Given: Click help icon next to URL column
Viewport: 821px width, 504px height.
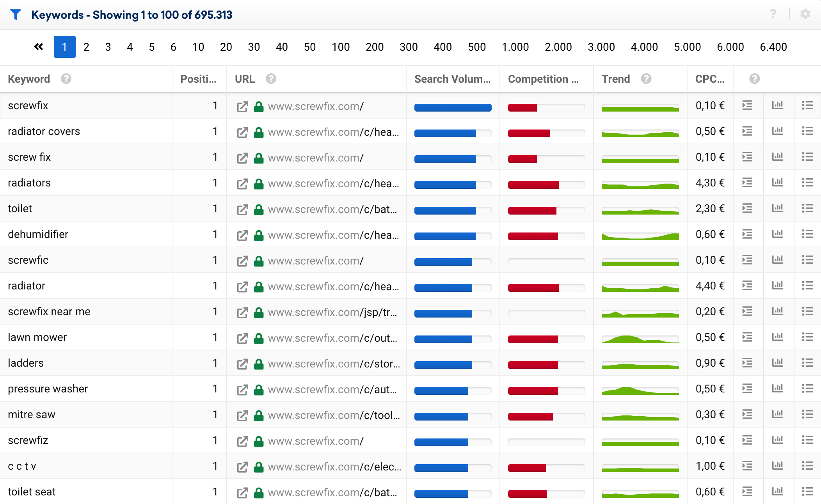Looking at the screenshot, I should 271,79.
